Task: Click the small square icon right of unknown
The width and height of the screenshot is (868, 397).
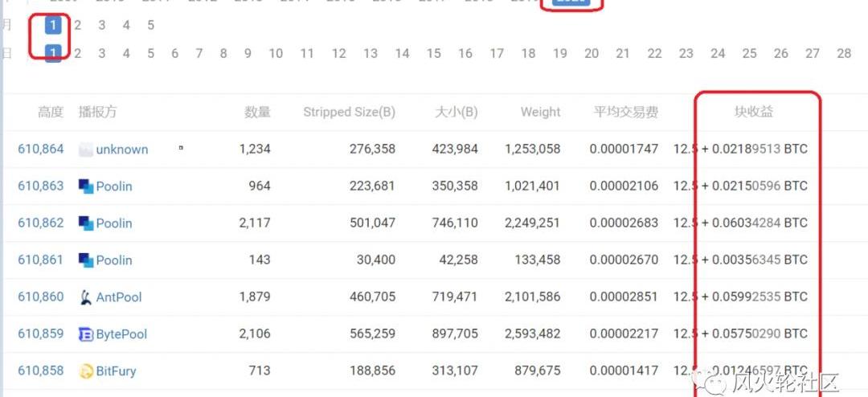Action: [x=181, y=148]
